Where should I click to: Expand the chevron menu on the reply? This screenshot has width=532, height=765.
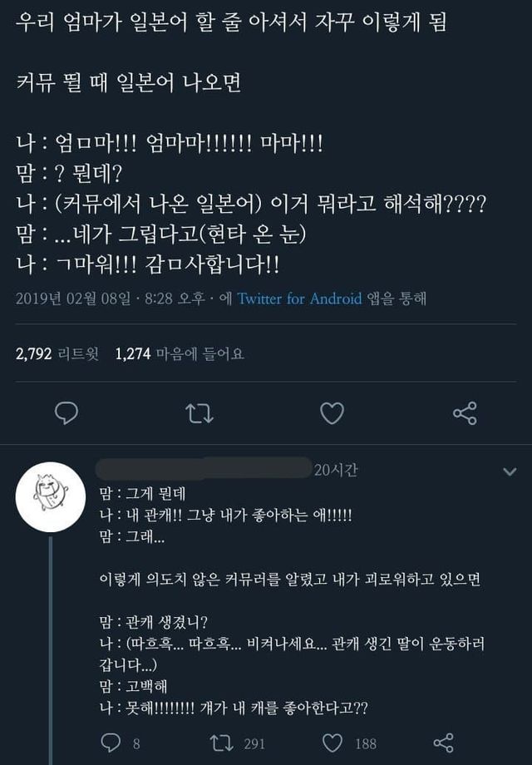[x=510, y=472]
